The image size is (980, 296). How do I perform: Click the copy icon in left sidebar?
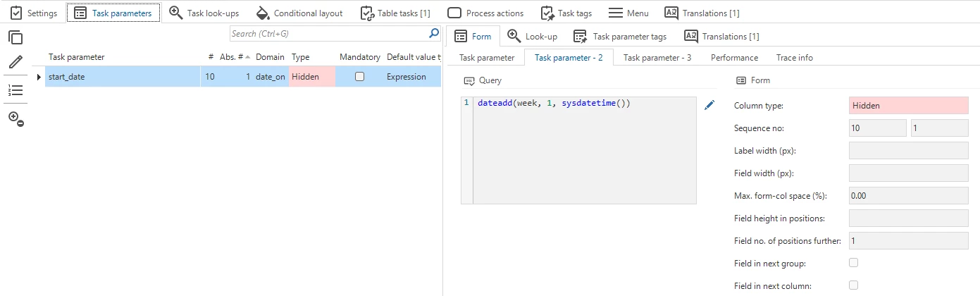tap(15, 39)
